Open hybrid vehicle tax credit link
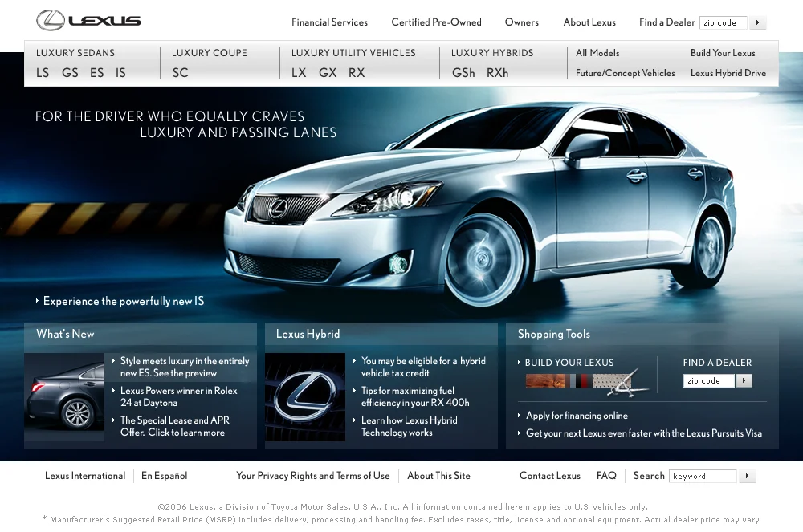 (423, 367)
